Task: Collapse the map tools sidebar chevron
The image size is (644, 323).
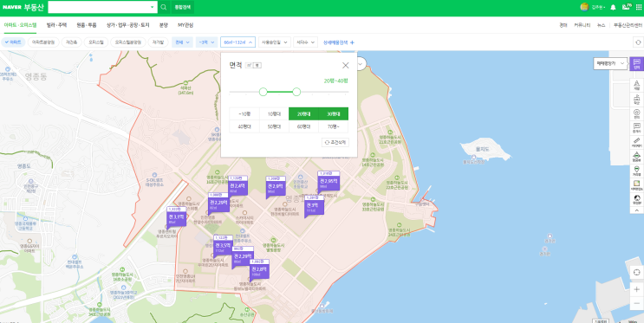Action: pos(636,210)
